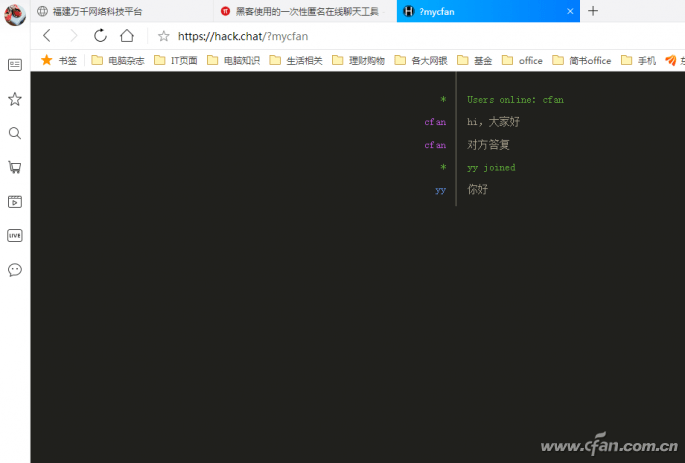Open the 手机 bookmark folder
The image size is (685, 463).
(x=638, y=60)
